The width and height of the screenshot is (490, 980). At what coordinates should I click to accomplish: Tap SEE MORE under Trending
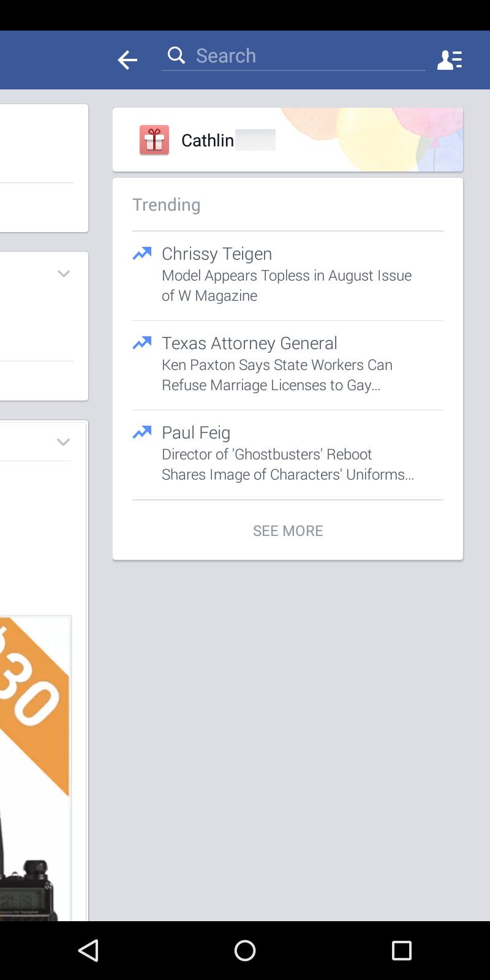[288, 530]
